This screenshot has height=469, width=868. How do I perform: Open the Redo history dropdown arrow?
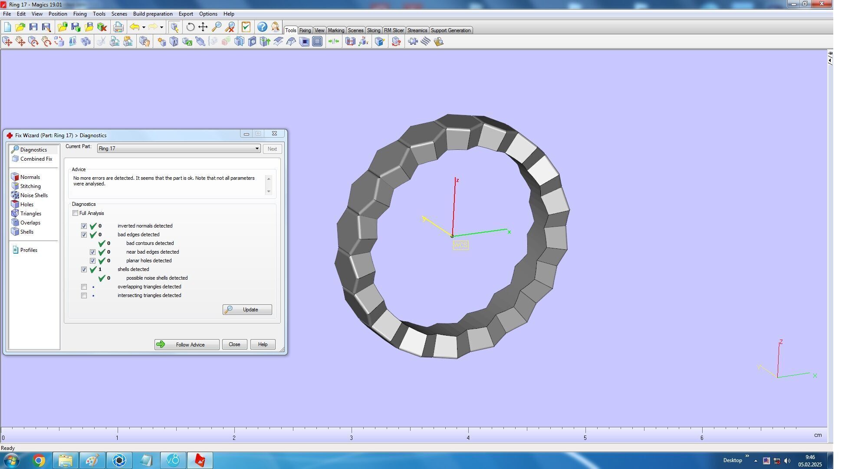click(x=161, y=27)
